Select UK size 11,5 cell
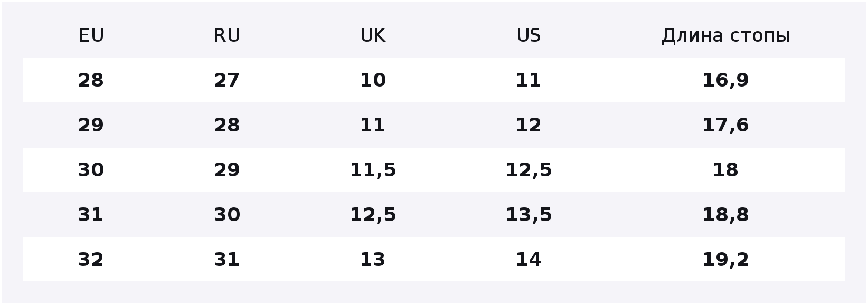The width and height of the screenshot is (868, 305). pyautogui.click(x=373, y=170)
